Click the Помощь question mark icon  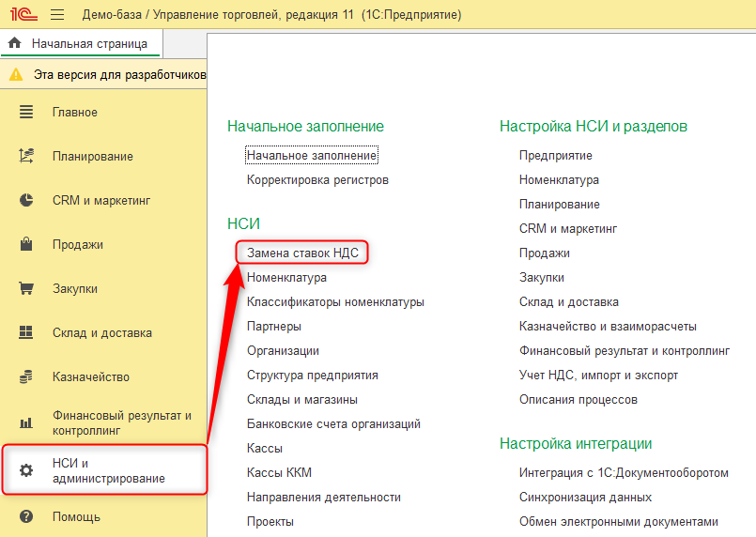pyautogui.click(x=26, y=516)
